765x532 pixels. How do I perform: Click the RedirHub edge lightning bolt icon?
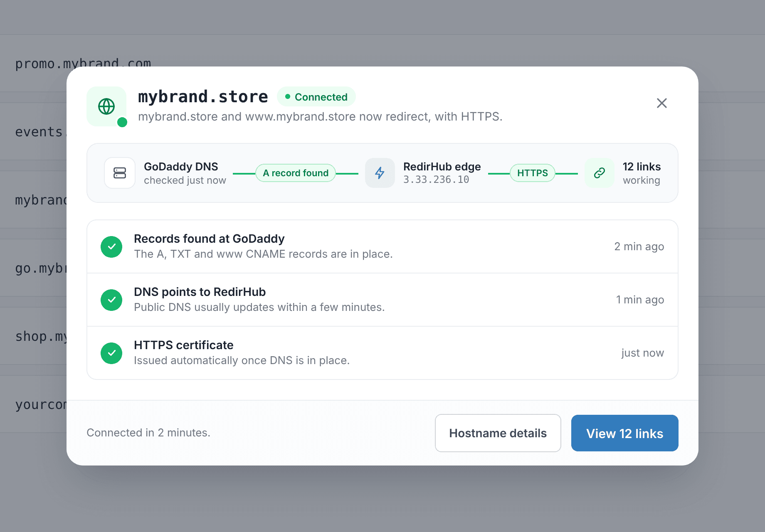point(380,173)
